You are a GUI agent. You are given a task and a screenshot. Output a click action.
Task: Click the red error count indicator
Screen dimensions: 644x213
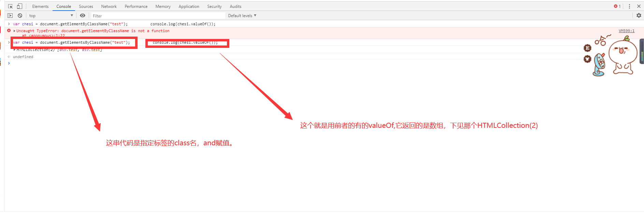617,6
